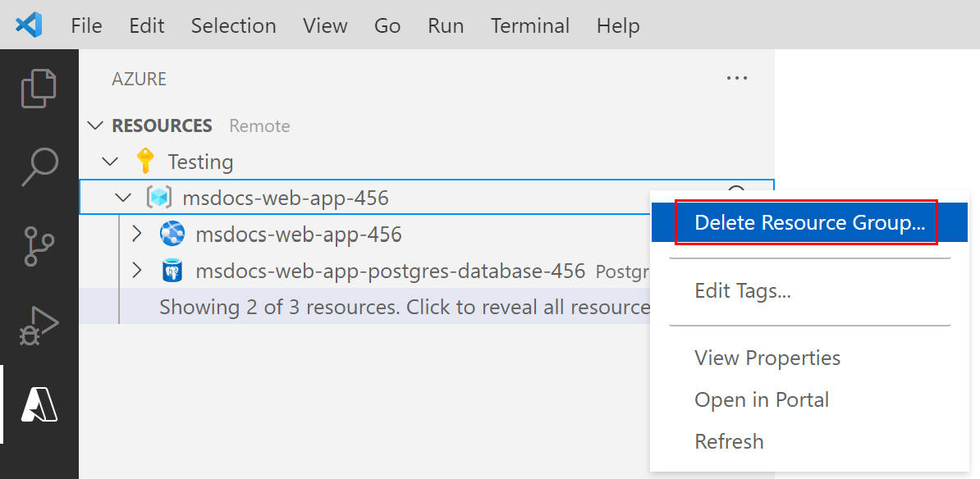Viewport: 980px width, 479px height.
Task: Click the Testing subscription key icon
Action: (x=145, y=161)
